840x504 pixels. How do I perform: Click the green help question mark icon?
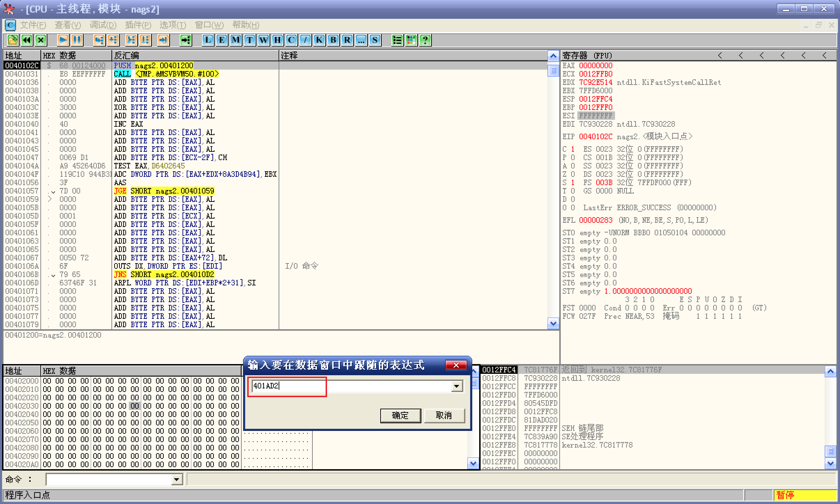(x=425, y=40)
